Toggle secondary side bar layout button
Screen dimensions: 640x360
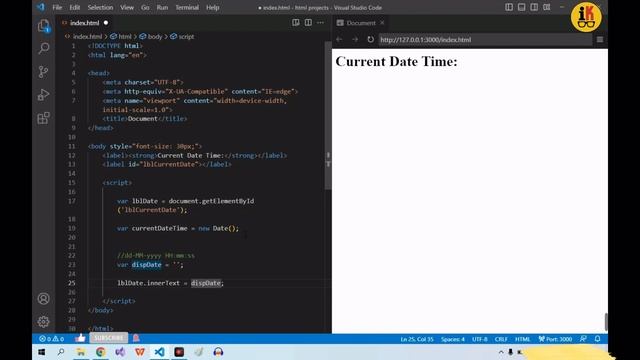[534, 7]
